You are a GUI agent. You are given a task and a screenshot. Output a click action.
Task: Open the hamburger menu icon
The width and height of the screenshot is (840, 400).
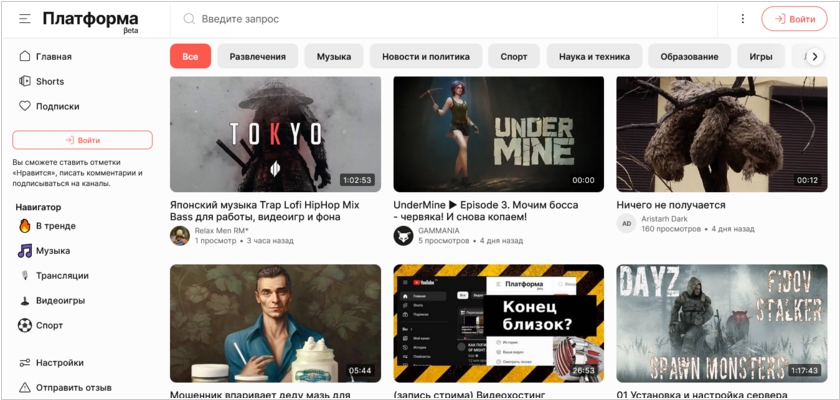(x=25, y=19)
